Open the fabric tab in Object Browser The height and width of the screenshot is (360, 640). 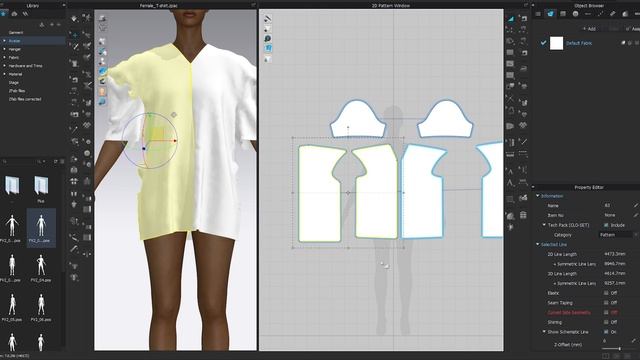[x=550, y=14]
